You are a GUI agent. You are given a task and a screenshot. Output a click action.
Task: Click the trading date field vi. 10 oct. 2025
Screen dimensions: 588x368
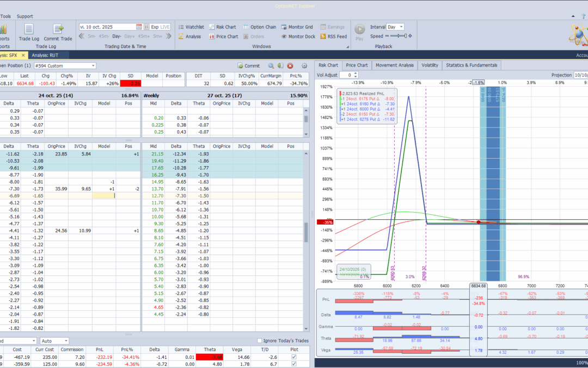click(107, 27)
